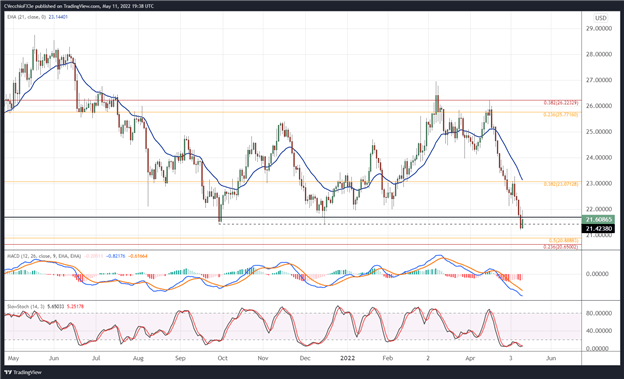
Task: Click the 0.5 Fibonacci label near 20.88
Action: 563,240
